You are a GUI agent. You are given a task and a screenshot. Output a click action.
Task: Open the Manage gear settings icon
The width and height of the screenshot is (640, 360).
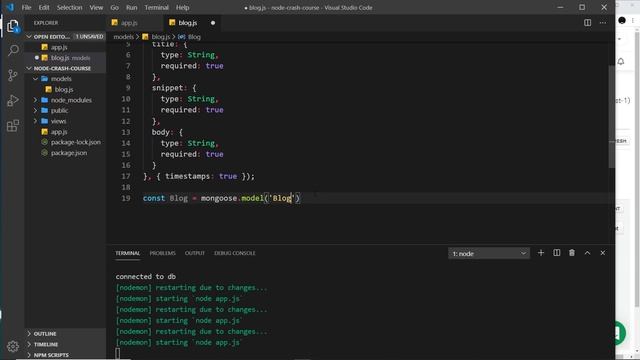[13, 346]
